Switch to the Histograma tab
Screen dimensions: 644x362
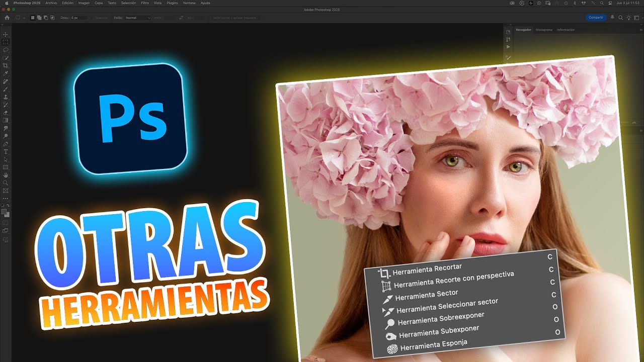tap(543, 30)
